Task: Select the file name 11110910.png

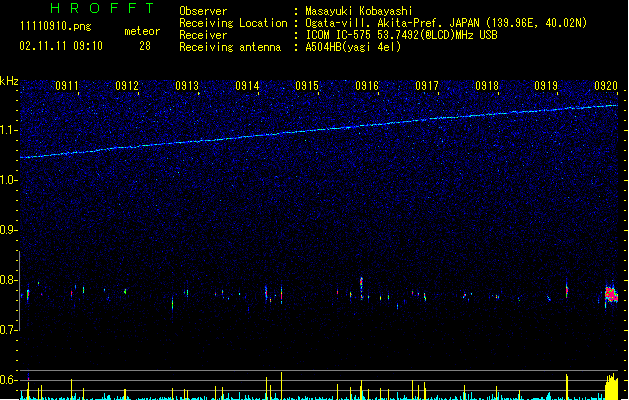Action: coord(56,26)
